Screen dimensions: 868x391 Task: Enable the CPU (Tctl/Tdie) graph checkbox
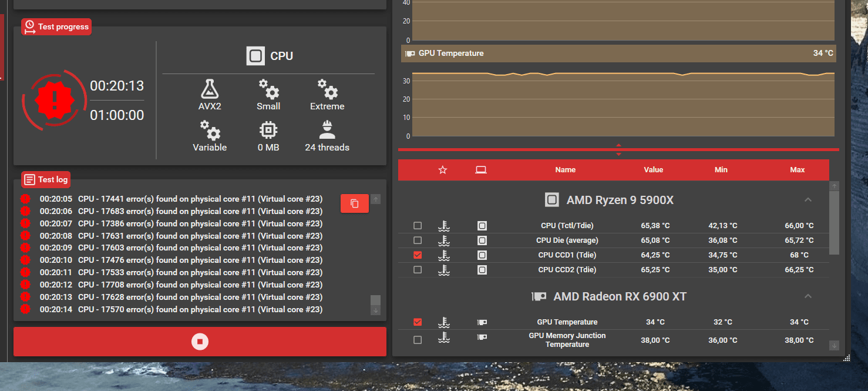[x=418, y=226]
